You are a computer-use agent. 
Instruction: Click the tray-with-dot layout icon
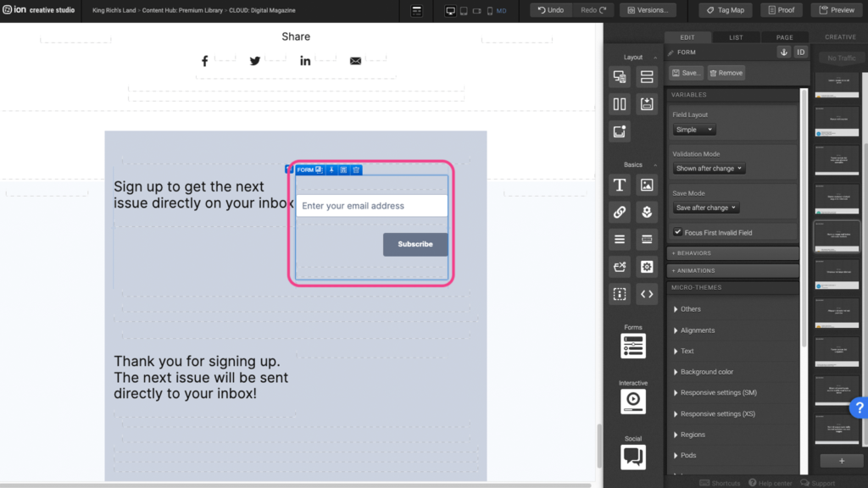[620, 131]
